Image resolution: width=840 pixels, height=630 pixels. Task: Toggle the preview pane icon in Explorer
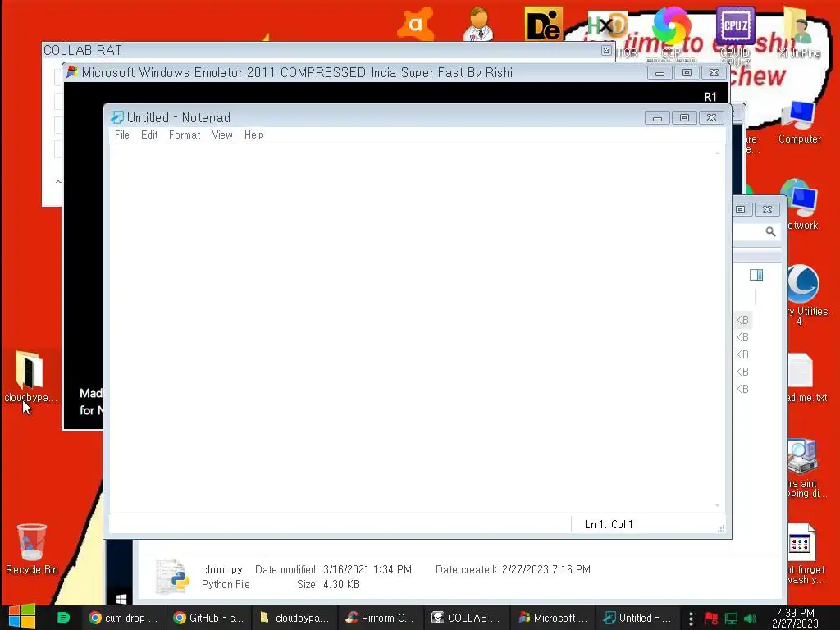(x=756, y=275)
